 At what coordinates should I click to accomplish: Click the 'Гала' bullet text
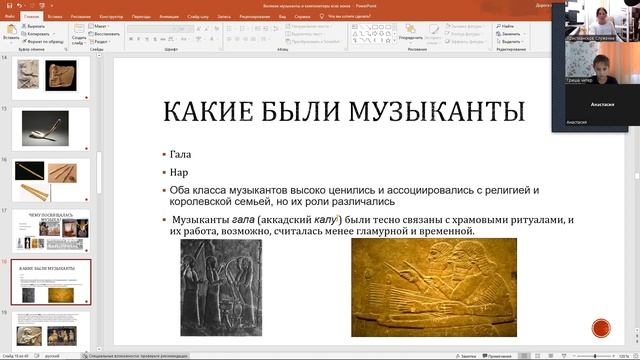(x=180, y=155)
